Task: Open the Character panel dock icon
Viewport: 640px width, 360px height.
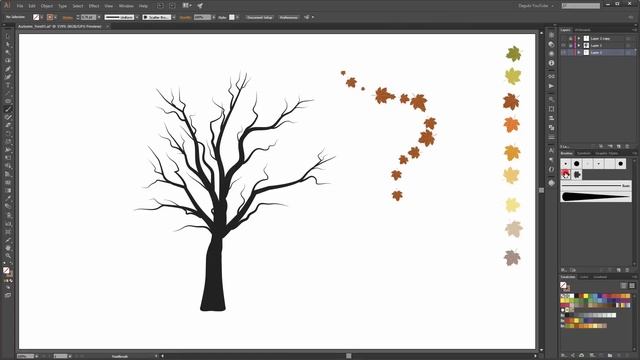Action: pos(551,151)
